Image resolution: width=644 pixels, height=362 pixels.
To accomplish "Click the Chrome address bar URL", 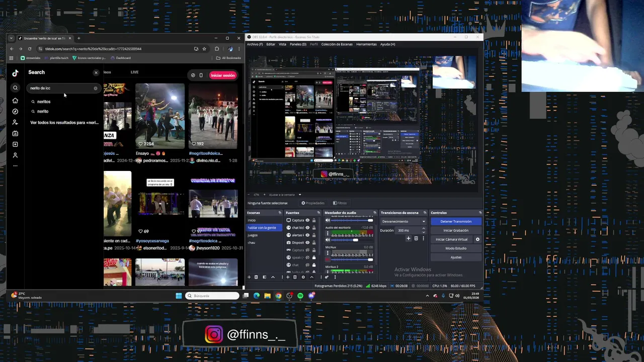I will pos(93,49).
